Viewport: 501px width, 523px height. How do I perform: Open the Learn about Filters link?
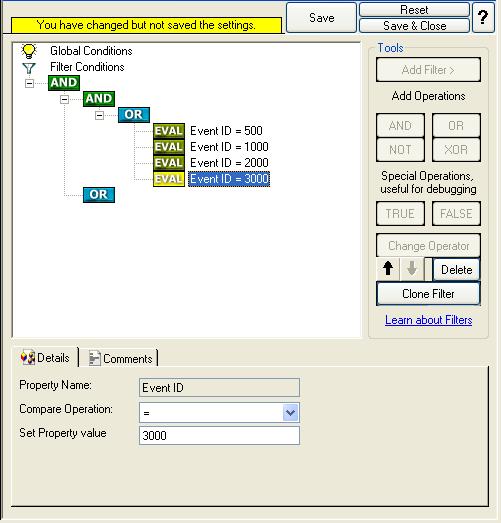click(x=428, y=320)
